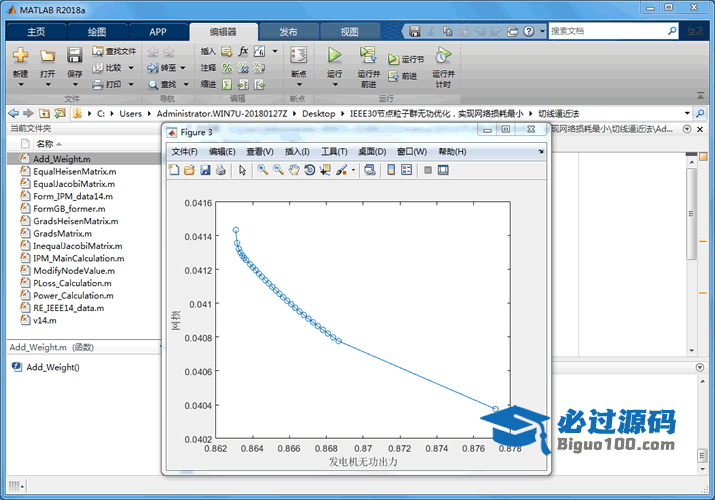Click the link plot icon in Figure 3
The height and width of the screenshot is (500, 715).
coord(370,170)
